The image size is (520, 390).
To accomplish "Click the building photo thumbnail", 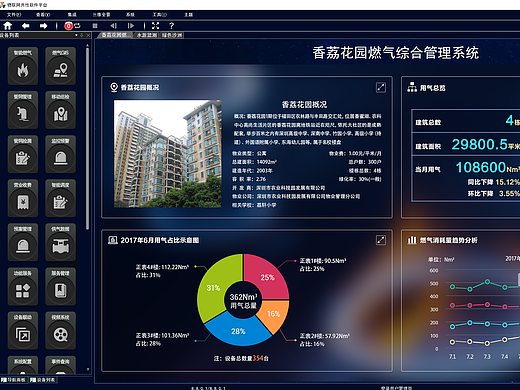I will pyautogui.click(x=168, y=154).
